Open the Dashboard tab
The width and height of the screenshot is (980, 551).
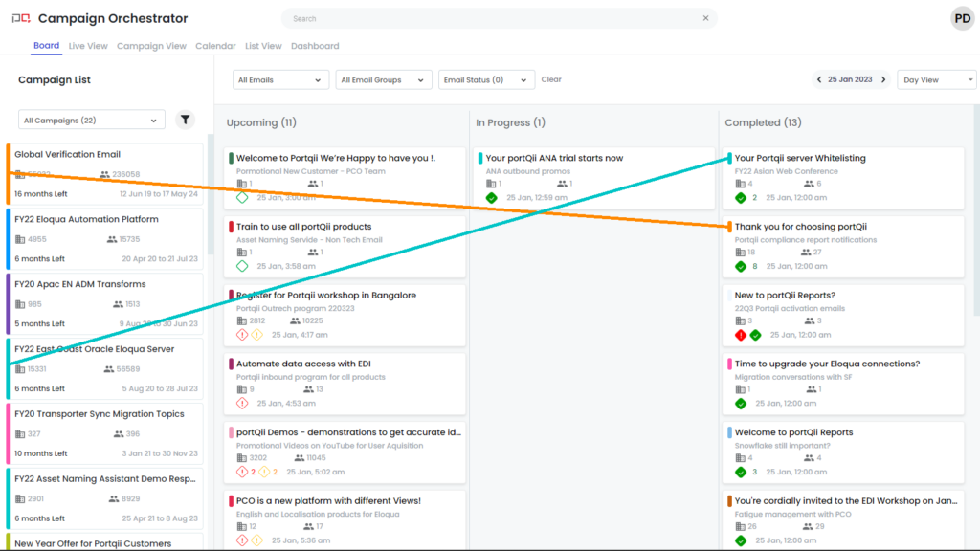tap(315, 46)
